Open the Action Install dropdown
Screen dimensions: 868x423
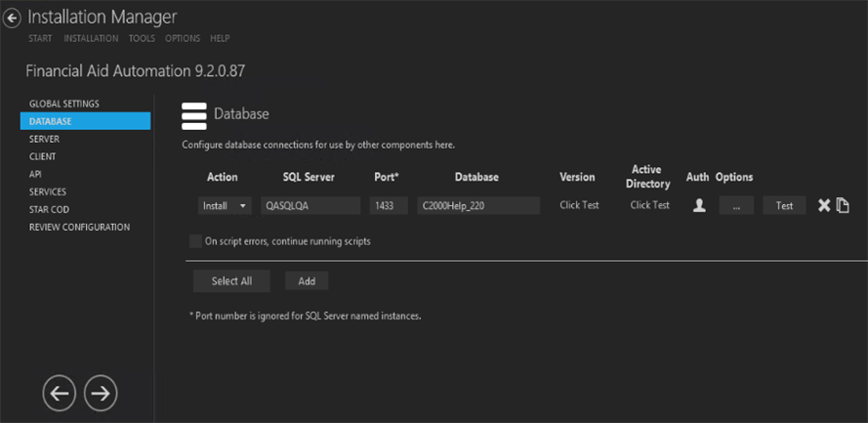pos(225,205)
